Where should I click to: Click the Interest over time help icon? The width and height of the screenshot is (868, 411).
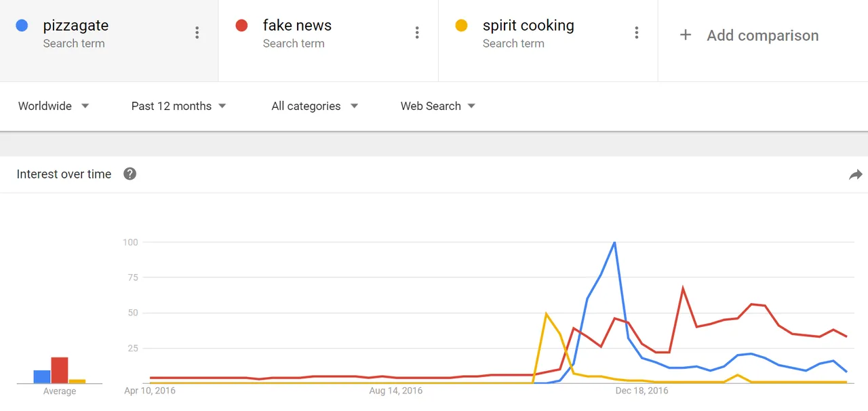(x=130, y=174)
